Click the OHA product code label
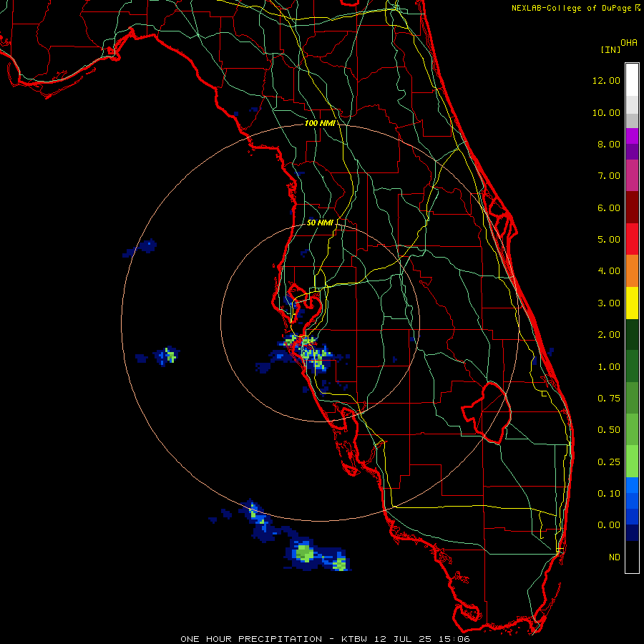 click(x=629, y=43)
